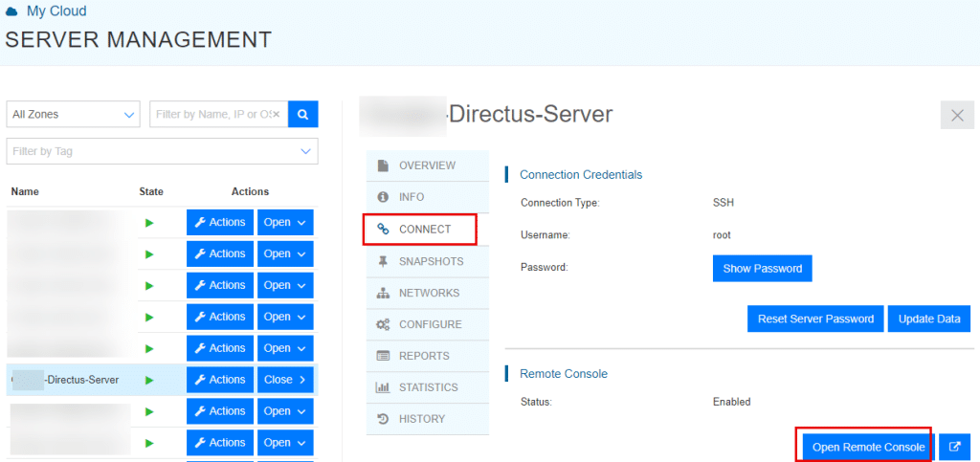Viewport: 980px width, 462px height.
Task: Switch to the Info tab
Action: [428, 197]
